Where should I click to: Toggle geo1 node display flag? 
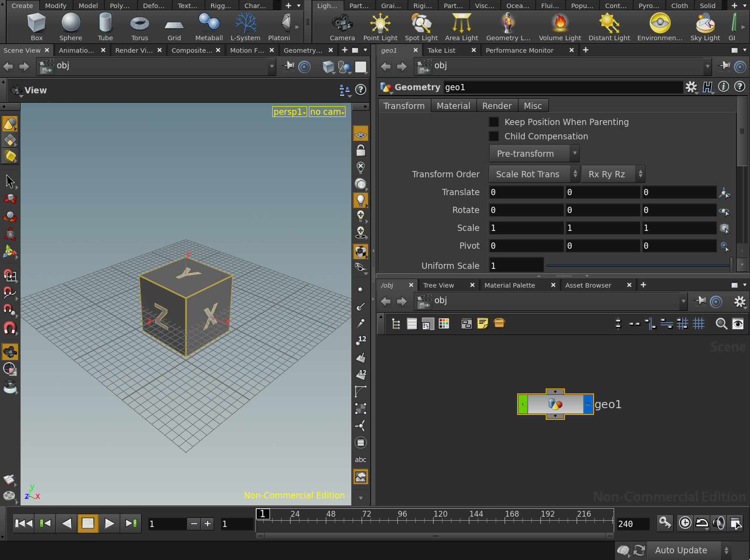pos(588,405)
